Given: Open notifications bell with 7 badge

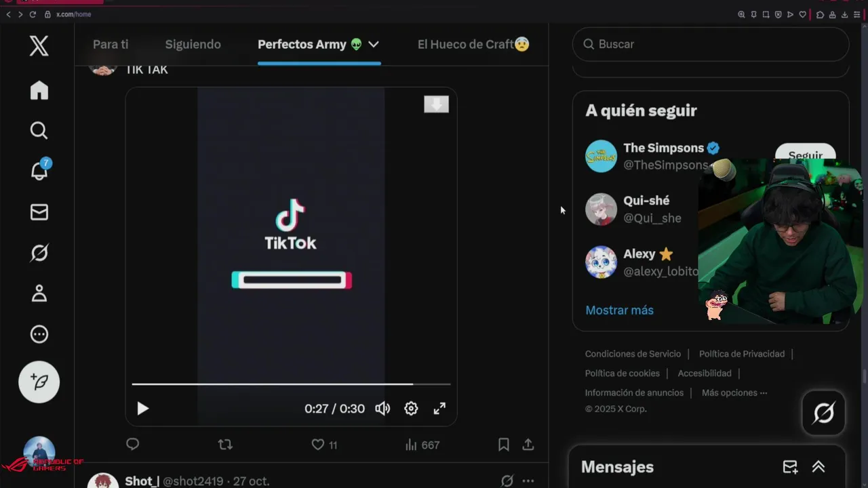Looking at the screenshot, I should (39, 170).
